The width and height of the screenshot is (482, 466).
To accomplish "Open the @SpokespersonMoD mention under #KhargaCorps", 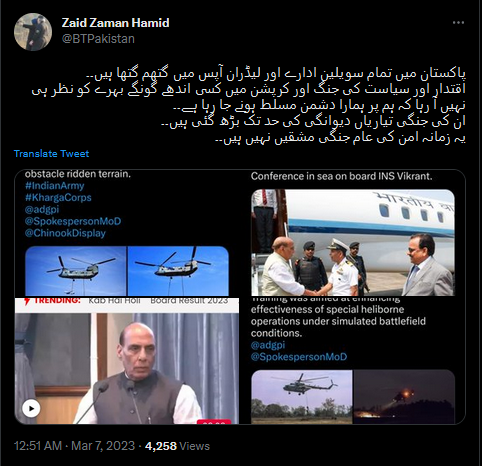I will coord(73,221).
